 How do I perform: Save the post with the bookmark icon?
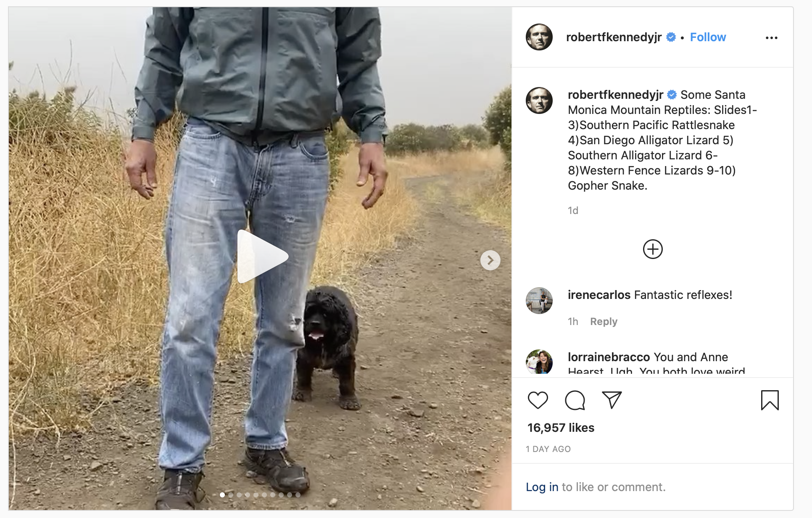(x=770, y=400)
